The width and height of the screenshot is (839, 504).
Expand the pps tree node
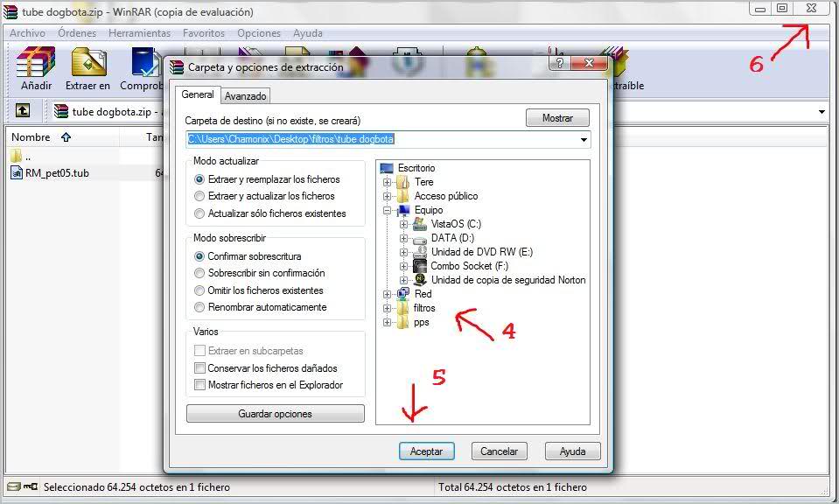387,322
